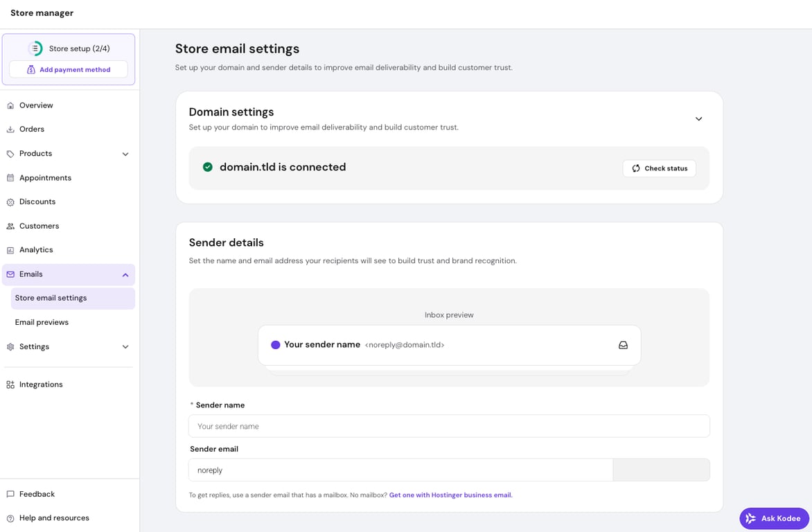Click the Analytics chart icon
The image size is (812, 532).
10,250
